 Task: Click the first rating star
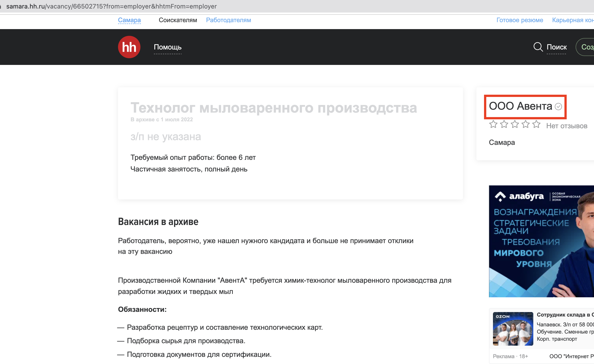coord(493,124)
